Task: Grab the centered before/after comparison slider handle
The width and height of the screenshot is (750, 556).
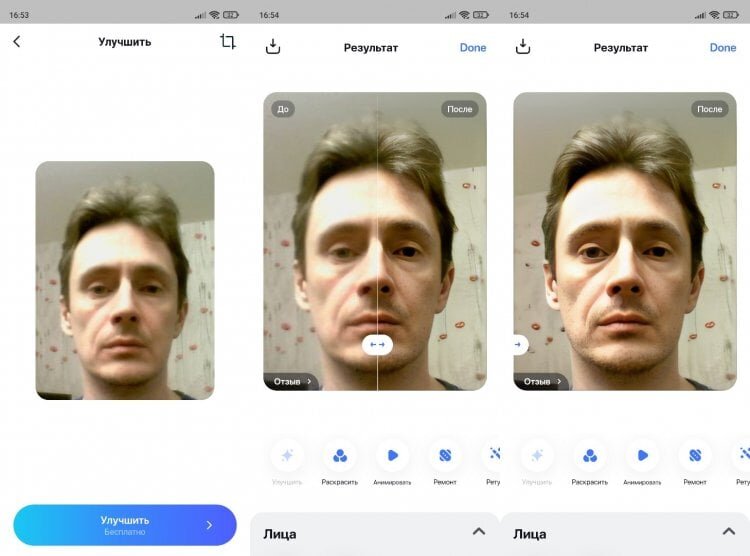Action: point(377,345)
